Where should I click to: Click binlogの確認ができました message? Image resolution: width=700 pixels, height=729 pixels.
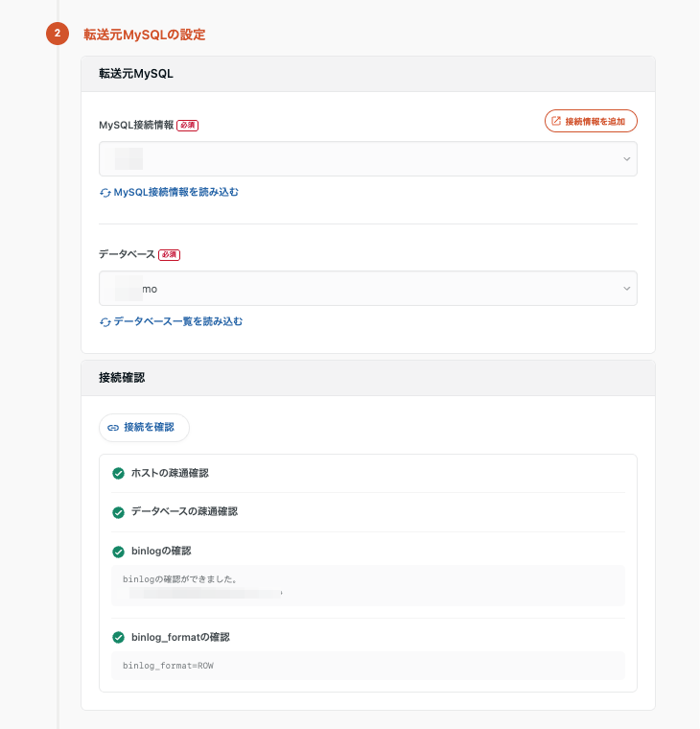tap(179, 578)
